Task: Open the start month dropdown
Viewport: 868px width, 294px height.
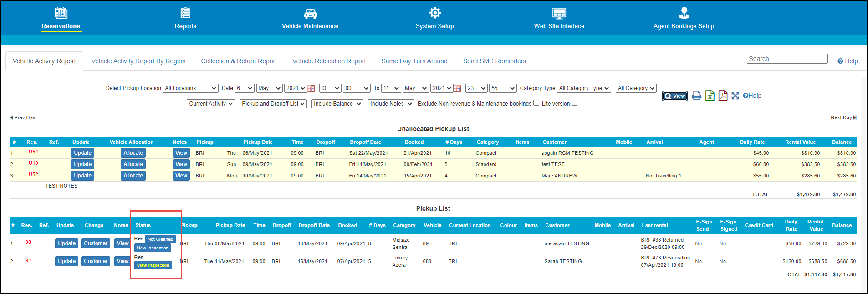Action: tap(269, 88)
